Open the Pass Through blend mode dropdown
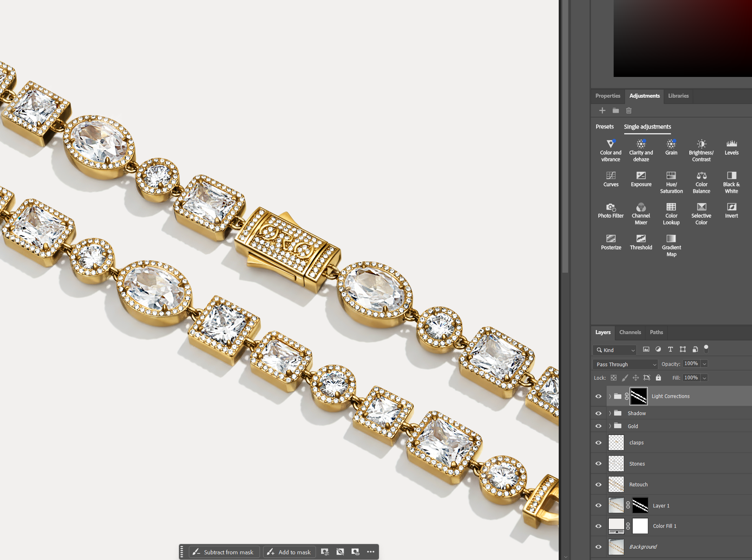The height and width of the screenshot is (560, 752). pyautogui.click(x=626, y=364)
